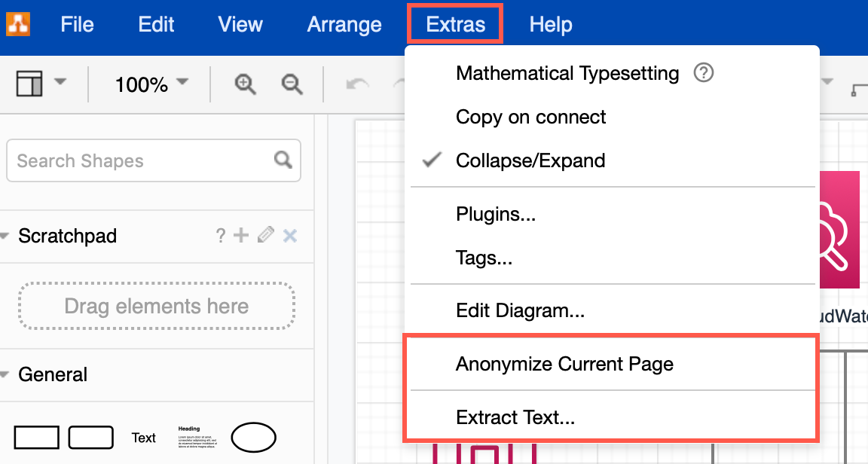
Task: Collapse the General shapes section
Action: [8, 374]
